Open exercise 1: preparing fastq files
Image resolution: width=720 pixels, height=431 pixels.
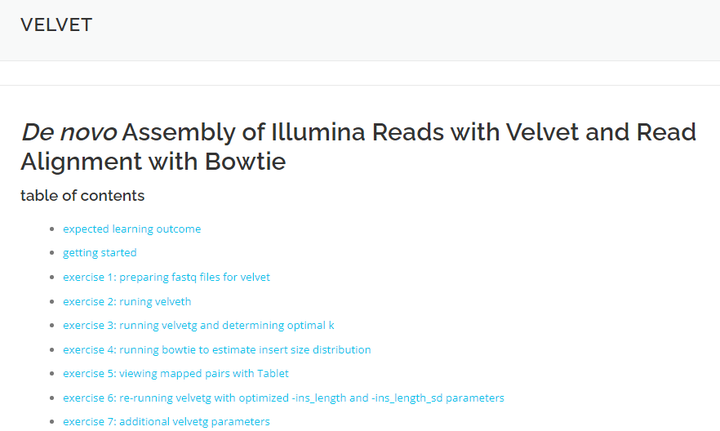(x=166, y=277)
